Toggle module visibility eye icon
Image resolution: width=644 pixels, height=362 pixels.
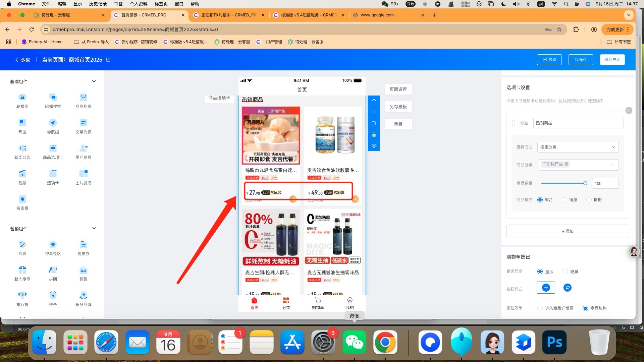[x=374, y=146]
